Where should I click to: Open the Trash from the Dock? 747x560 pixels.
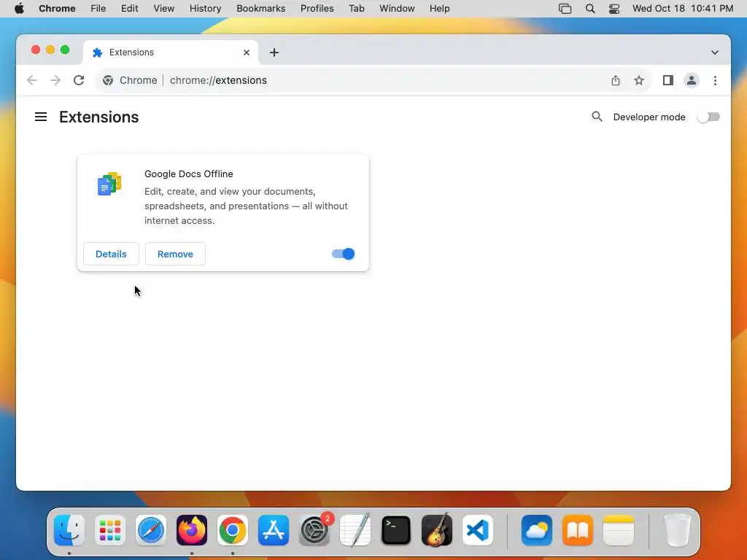click(677, 530)
